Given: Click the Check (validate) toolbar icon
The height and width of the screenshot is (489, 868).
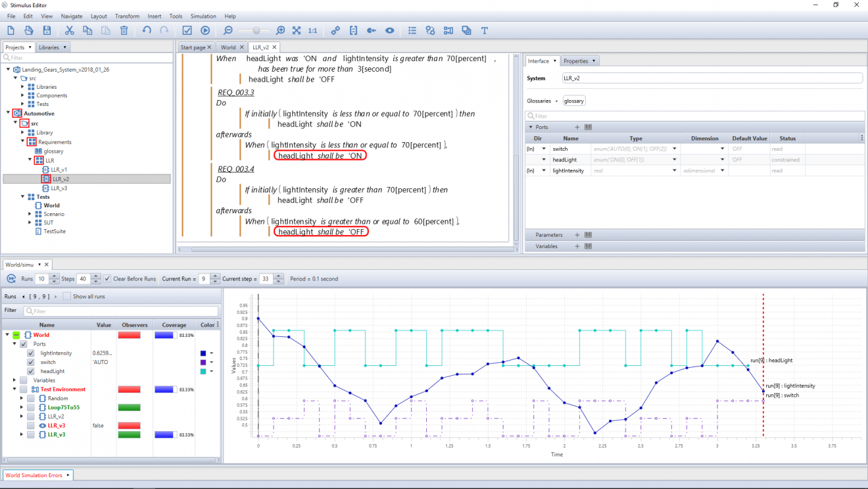Looking at the screenshot, I should coord(187,30).
